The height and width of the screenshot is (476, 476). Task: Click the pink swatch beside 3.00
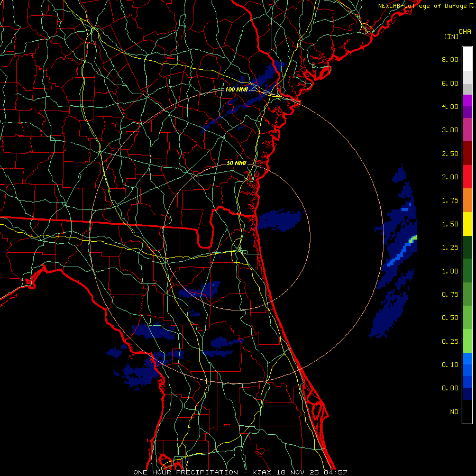pyautogui.click(x=467, y=130)
